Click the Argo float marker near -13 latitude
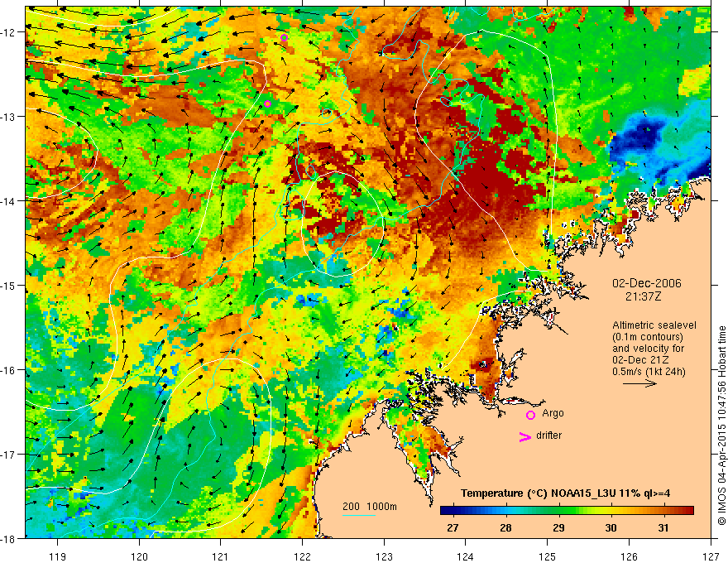 pyautogui.click(x=267, y=103)
